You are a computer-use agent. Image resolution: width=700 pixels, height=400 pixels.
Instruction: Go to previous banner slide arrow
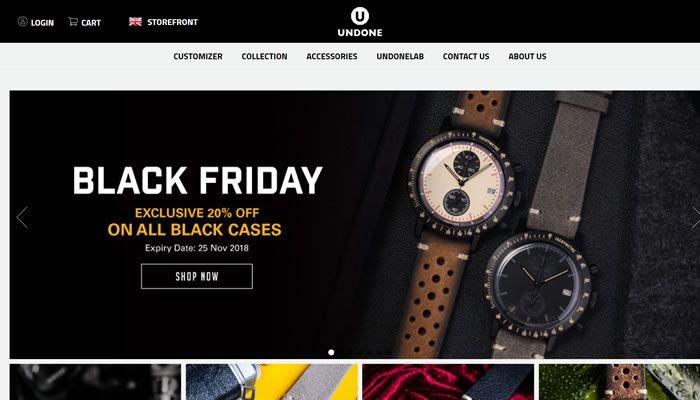[x=22, y=217]
